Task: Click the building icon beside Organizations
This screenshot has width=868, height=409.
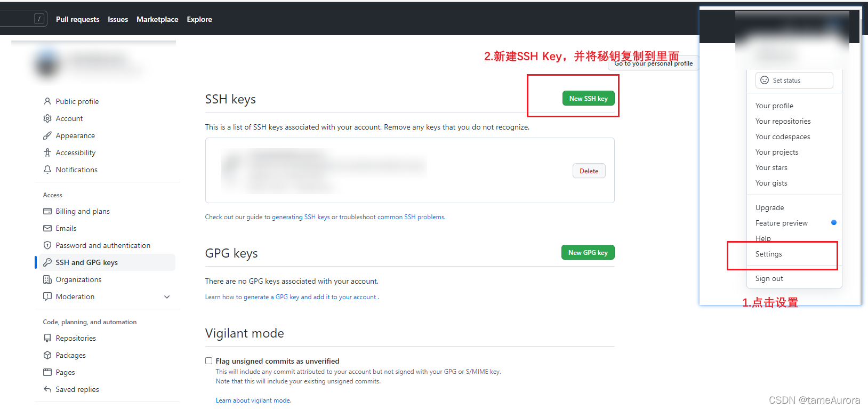Action: point(47,279)
